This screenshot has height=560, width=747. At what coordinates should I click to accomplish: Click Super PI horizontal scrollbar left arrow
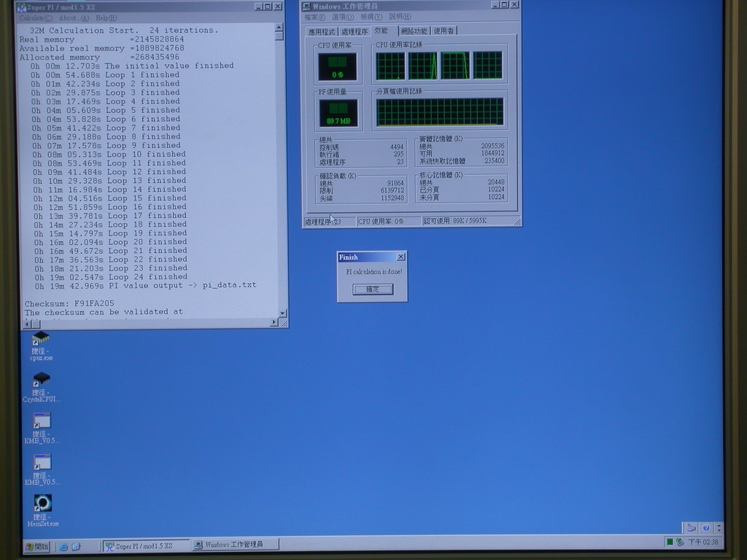click(x=27, y=324)
